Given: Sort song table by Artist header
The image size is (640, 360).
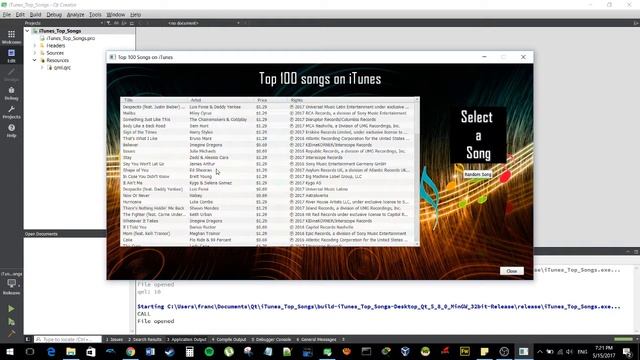Looking at the screenshot, I should 221,100.
